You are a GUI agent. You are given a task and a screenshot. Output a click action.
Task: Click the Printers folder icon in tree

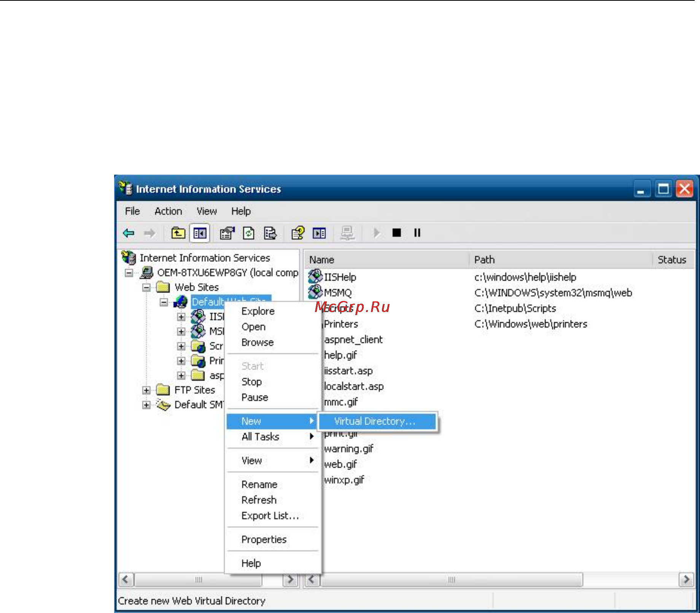(x=198, y=361)
